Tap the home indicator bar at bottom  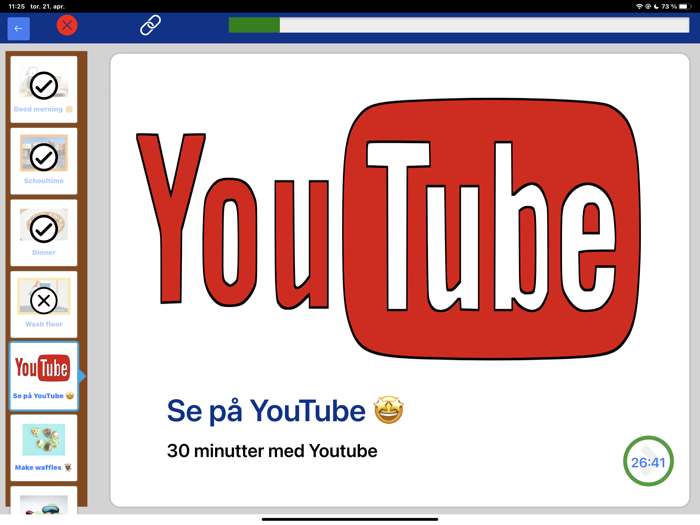[x=350, y=519]
